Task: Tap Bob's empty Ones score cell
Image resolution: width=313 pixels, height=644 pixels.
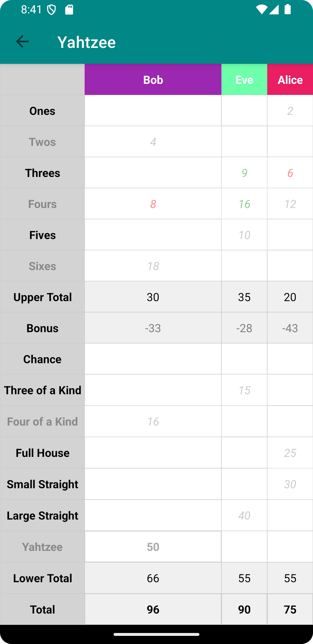Action: pyautogui.click(x=153, y=111)
